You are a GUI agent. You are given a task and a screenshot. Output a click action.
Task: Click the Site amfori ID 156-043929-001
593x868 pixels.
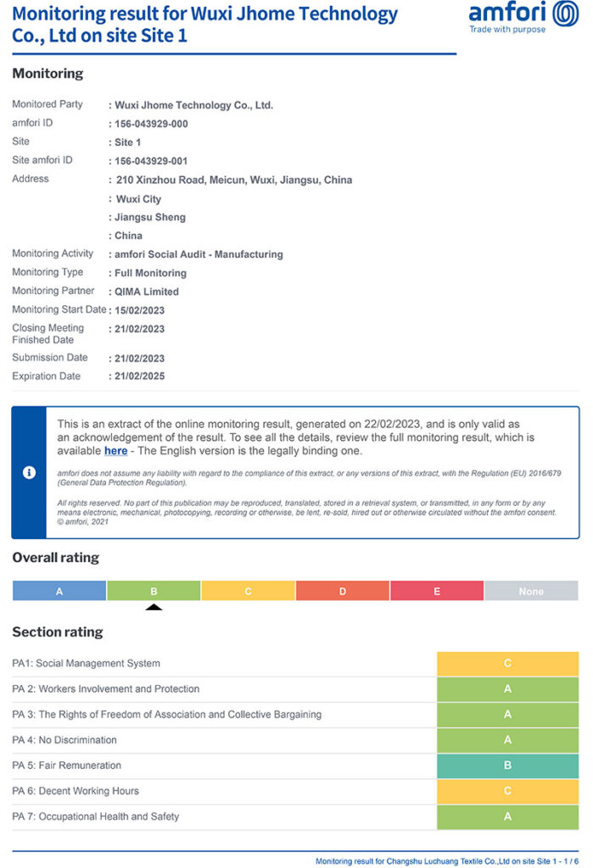click(x=151, y=161)
